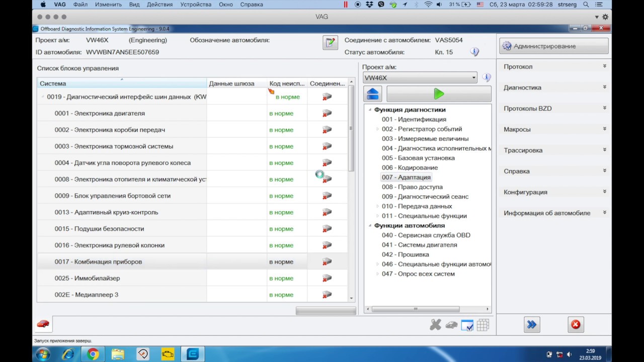
Task: Click connection icon for 0003 Электроника тормозной системы
Action: (327, 146)
